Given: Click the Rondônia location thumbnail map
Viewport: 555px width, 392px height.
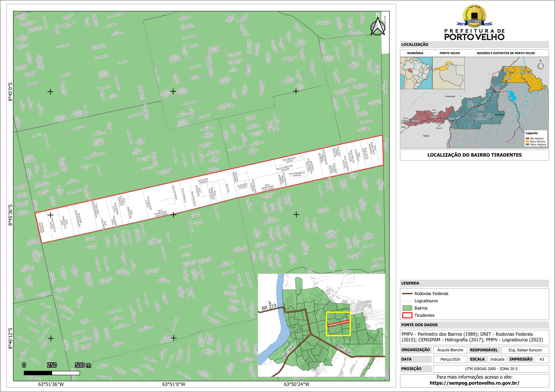Looking at the screenshot, I should 416,73.
